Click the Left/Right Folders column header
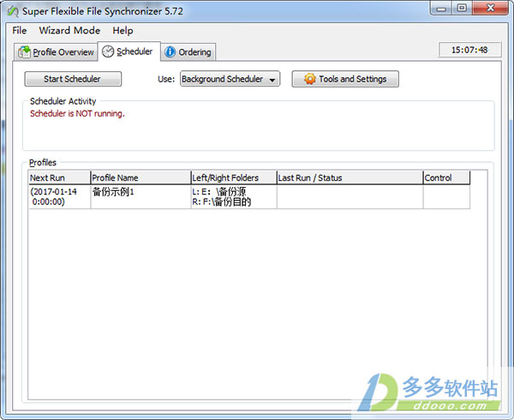 (234, 177)
